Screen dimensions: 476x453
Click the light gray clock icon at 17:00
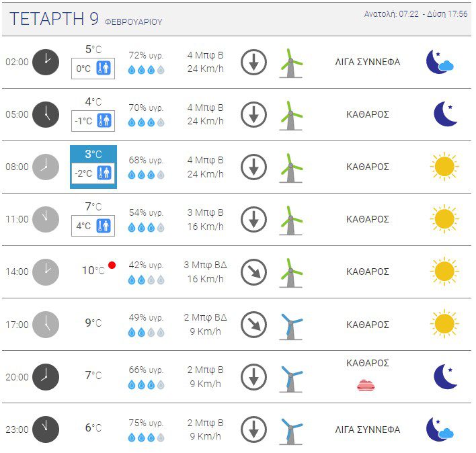[x=46, y=325]
